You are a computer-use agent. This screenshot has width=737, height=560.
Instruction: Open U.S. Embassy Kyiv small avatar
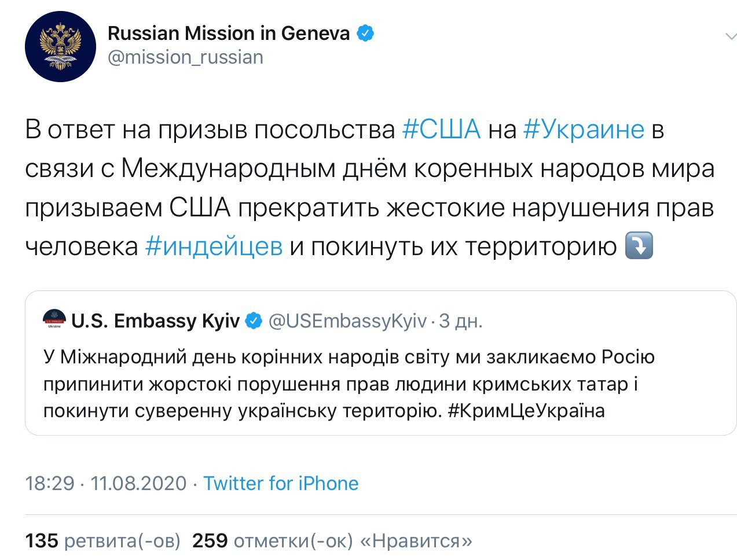tap(55, 319)
